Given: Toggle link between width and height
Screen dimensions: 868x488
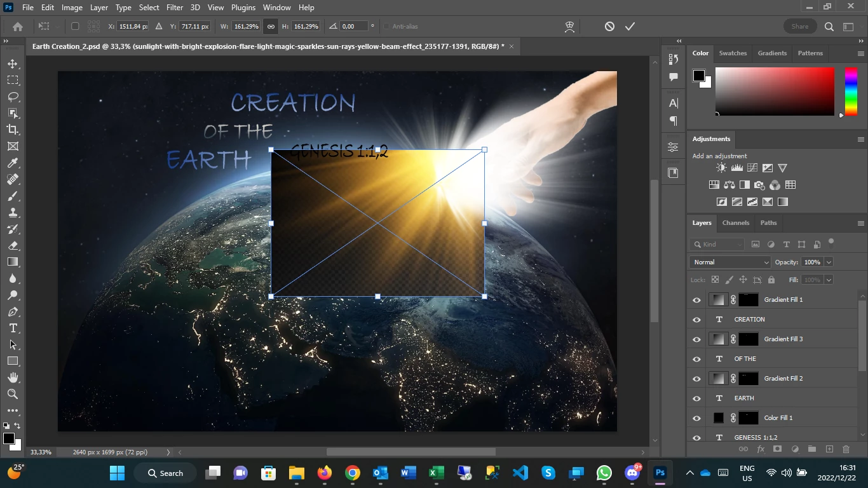Looking at the screenshot, I should pos(271,26).
